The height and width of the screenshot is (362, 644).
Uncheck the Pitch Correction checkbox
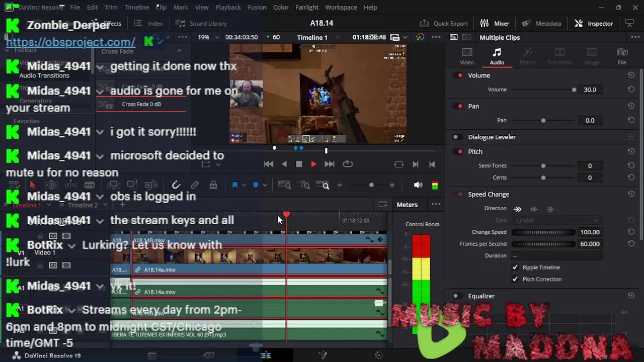pos(515,279)
